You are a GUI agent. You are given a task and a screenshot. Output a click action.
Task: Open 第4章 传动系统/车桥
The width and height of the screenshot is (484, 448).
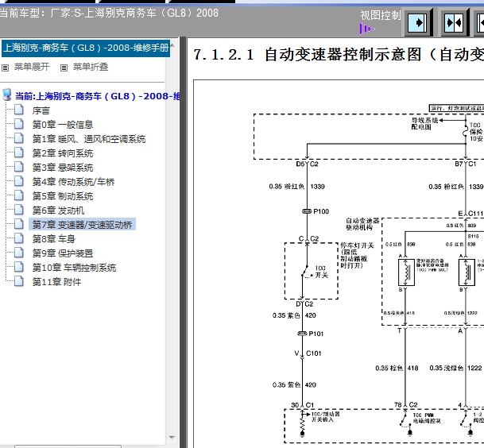point(73,182)
